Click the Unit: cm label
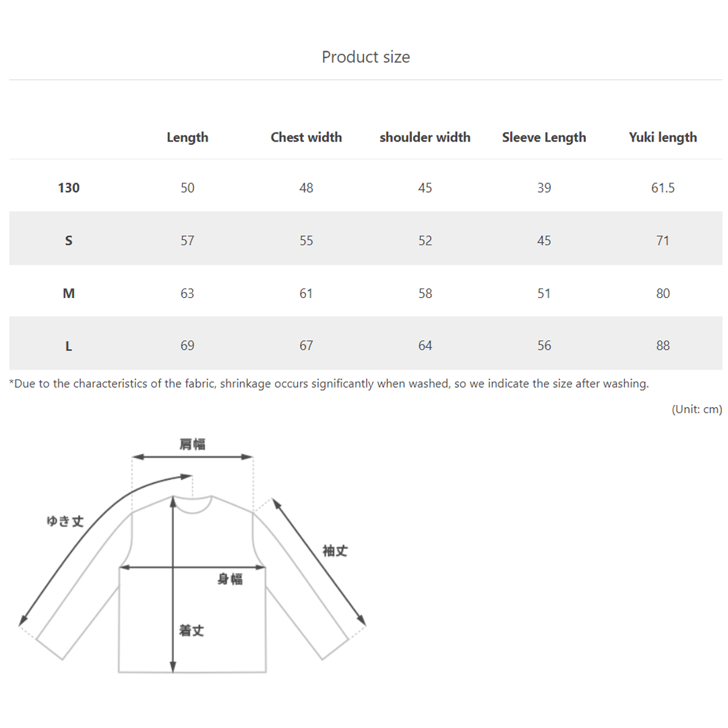 click(696, 409)
